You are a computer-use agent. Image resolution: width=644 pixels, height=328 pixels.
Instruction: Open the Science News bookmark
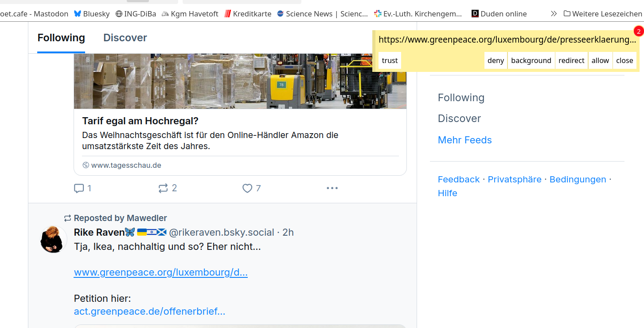point(322,14)
